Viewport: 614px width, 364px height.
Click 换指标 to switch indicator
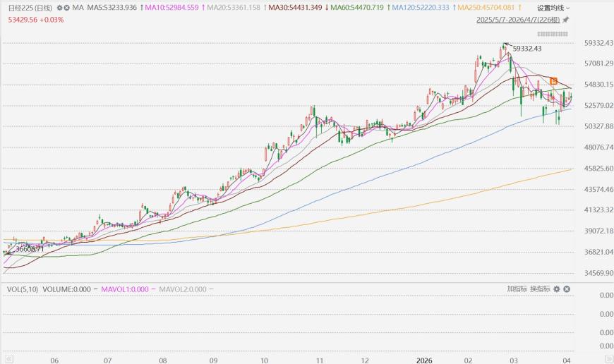click(541, 289)
